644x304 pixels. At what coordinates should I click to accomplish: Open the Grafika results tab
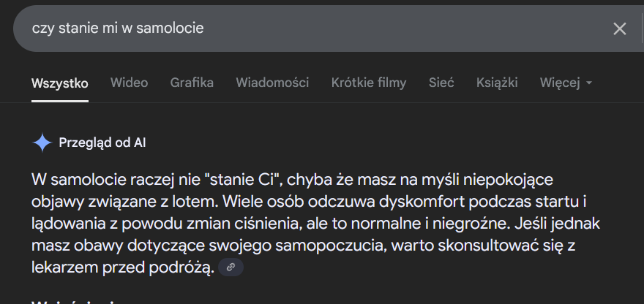pyautogui.click(x=192, y=83)
